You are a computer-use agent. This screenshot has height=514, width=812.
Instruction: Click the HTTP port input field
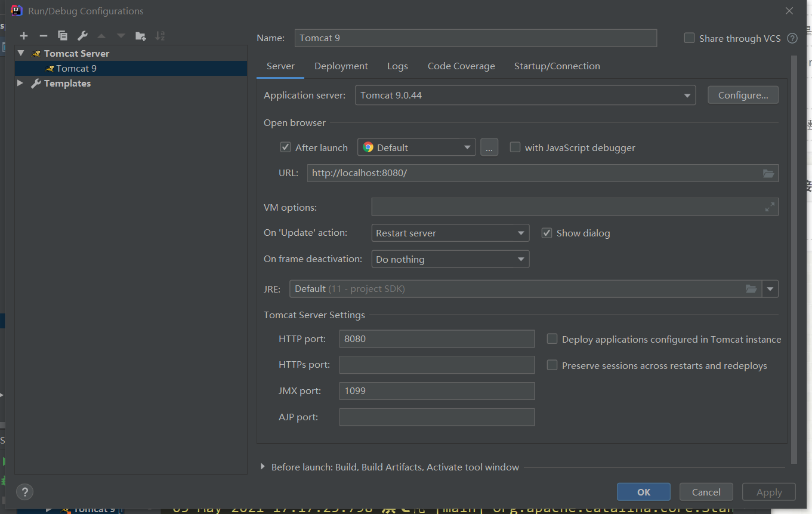(x=437, y=338)
